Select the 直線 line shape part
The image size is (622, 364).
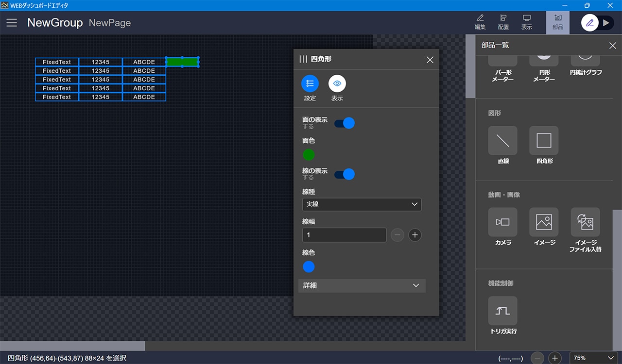click(502, 141)
